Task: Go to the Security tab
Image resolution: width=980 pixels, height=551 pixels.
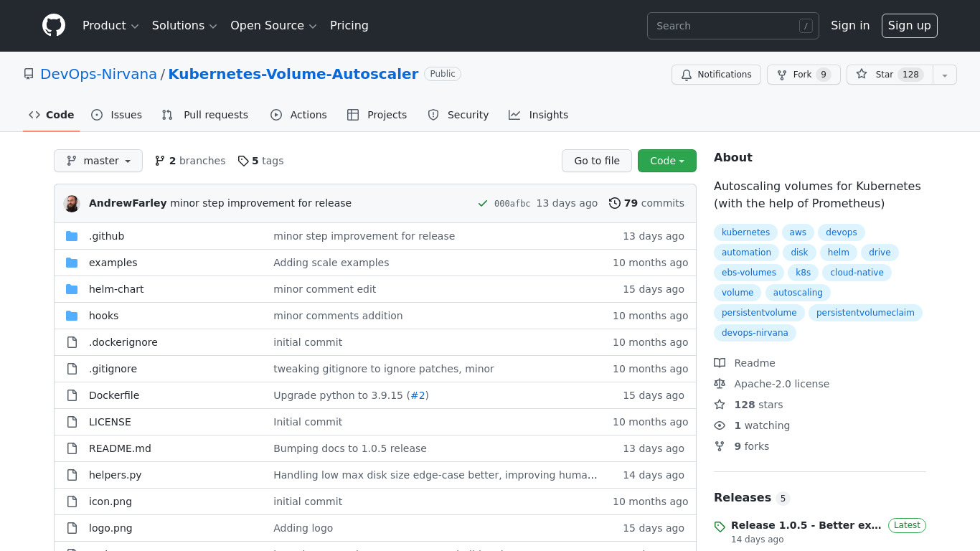Action: click(x=458, y=115)
